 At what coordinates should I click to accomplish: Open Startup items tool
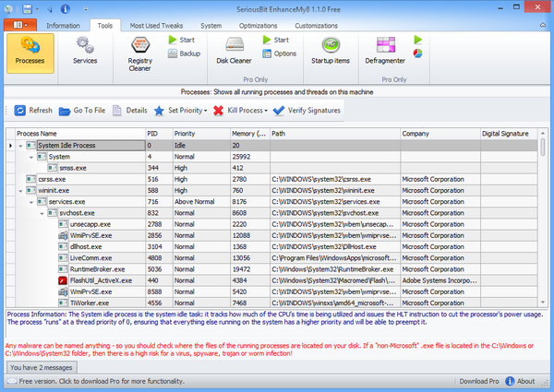pyautogui.click(x=331, y=51)
